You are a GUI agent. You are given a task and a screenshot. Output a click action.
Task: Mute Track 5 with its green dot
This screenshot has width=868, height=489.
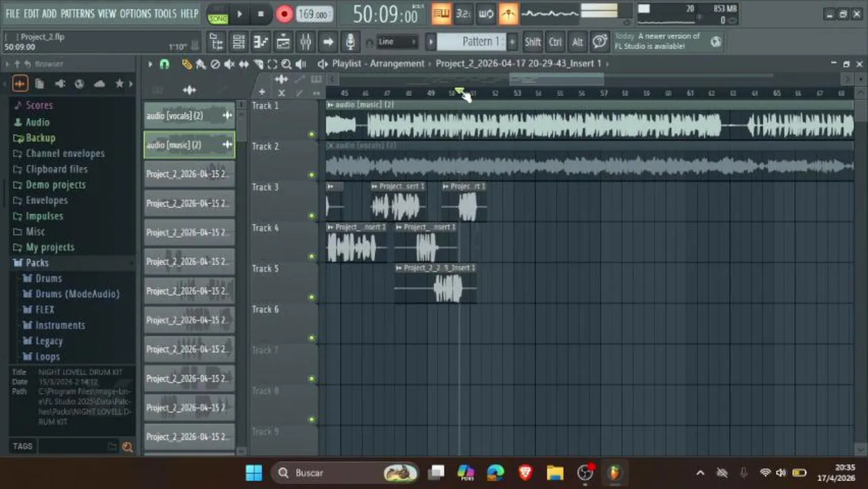coord(312,297)
